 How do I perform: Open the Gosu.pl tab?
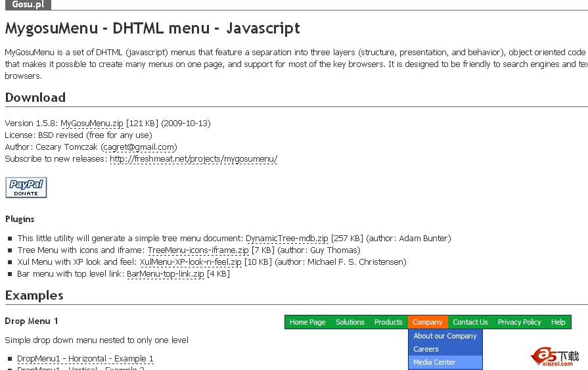(x=28, y=5)
